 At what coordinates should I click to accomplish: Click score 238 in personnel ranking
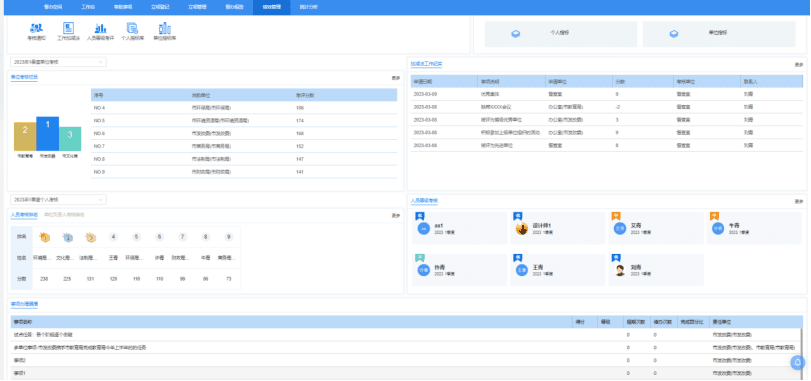click(44, 279)
